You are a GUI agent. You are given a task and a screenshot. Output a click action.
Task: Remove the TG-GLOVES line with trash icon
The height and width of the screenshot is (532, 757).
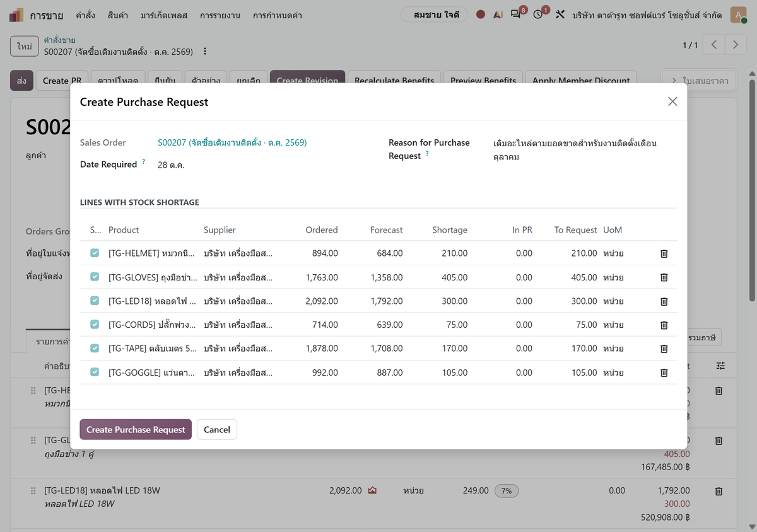coord(664,277)
